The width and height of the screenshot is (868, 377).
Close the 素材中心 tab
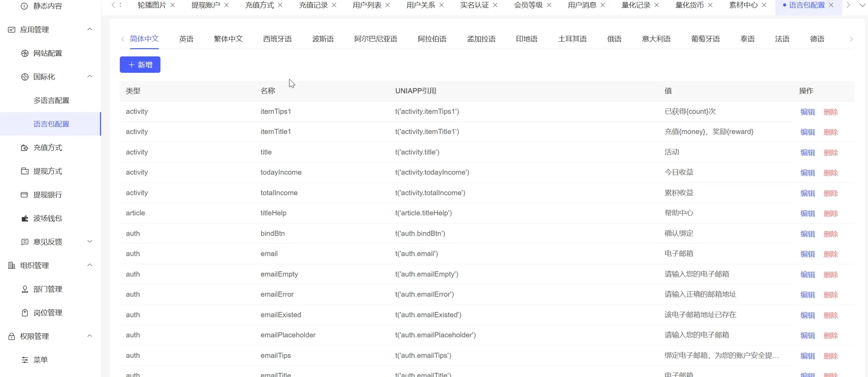[764, 5]
